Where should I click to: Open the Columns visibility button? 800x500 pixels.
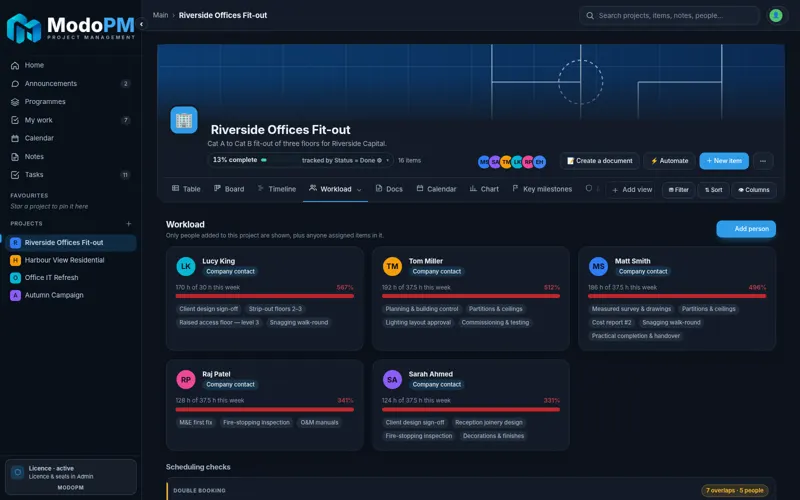754,190
